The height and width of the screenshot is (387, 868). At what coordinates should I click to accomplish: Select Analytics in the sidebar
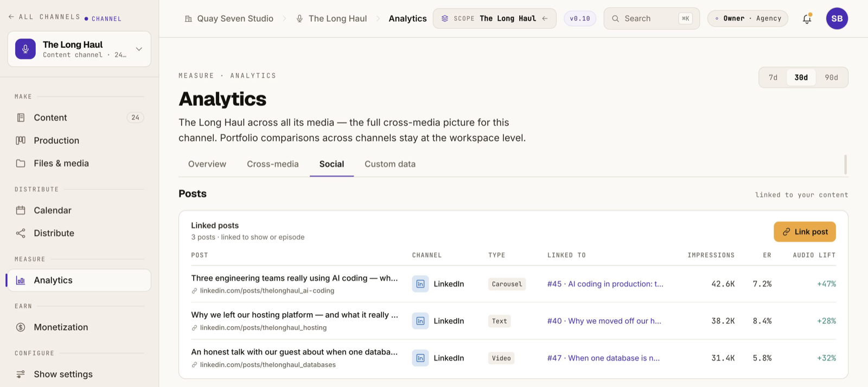(x=79, y=280)
